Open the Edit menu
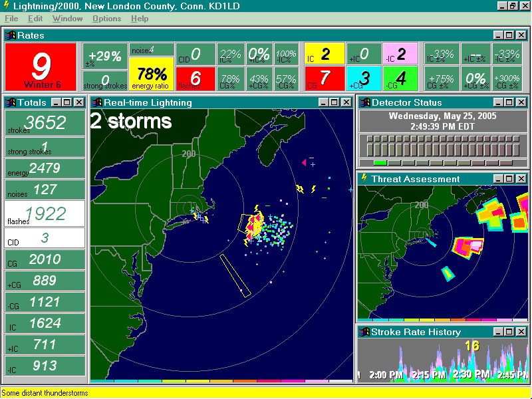Viewport: 532px width, 399px height. (x=35, y=19)
